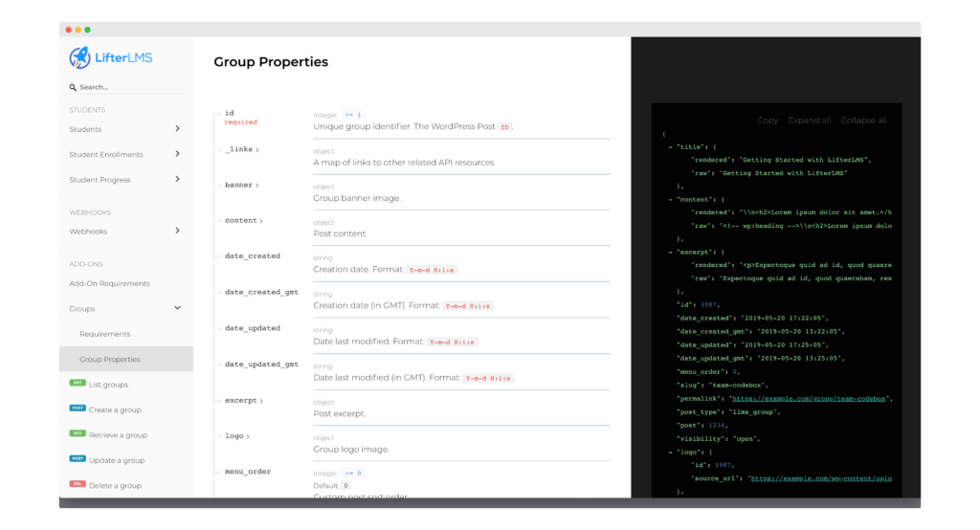The width and height of the screenshot is (980, 530).
Task: Click the Group Properties page heading
Action: [271, 62]
